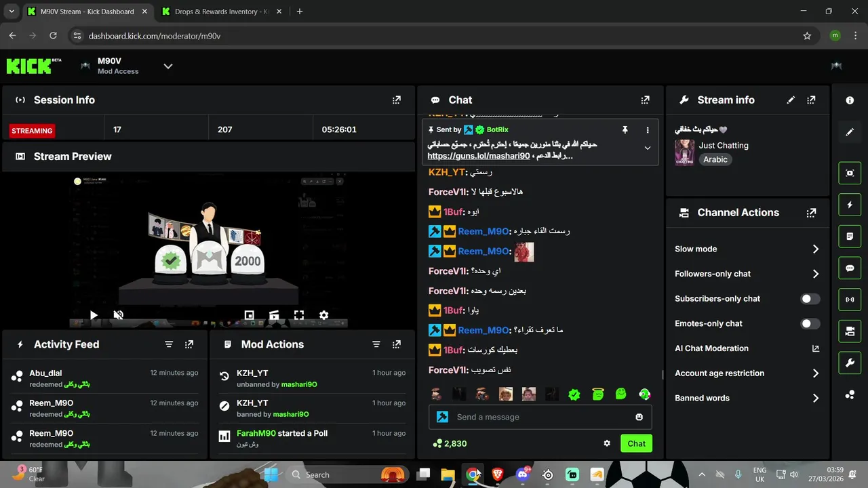Viewport: 868px width, 488px height.
Task: Pop out the Session Info panel
Action: [397, 100]
